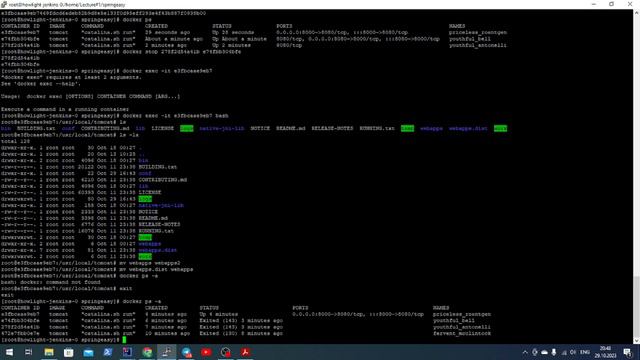This screenshot has height=360, width=640.
Task: Open the volume control tray icon
Action: (x=573, y=352)
